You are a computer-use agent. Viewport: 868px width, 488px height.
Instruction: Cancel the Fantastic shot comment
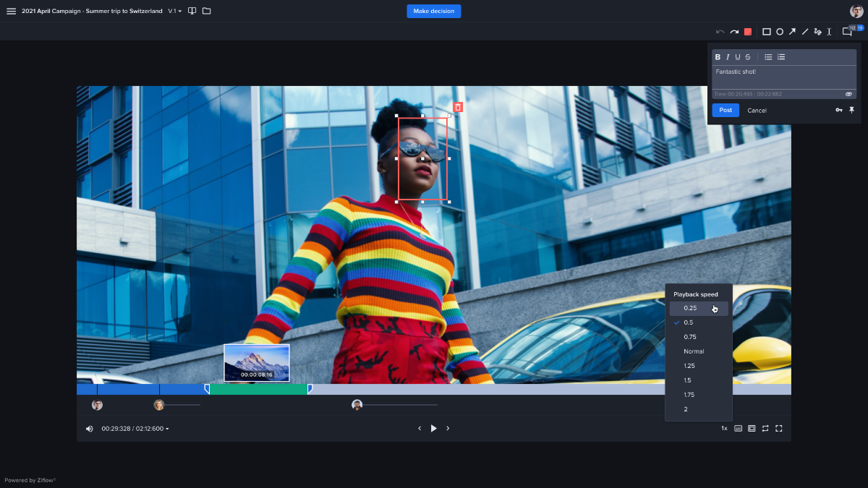tap(757, 110)
